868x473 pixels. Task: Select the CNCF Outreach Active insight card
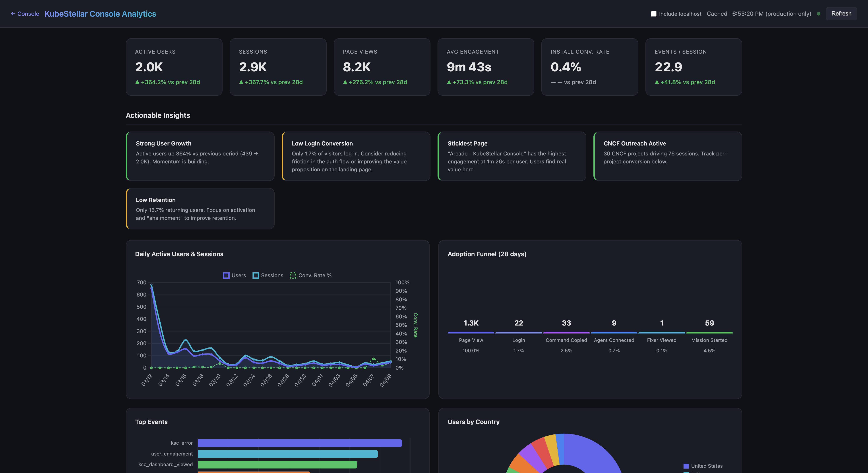(x=668, y=156)
